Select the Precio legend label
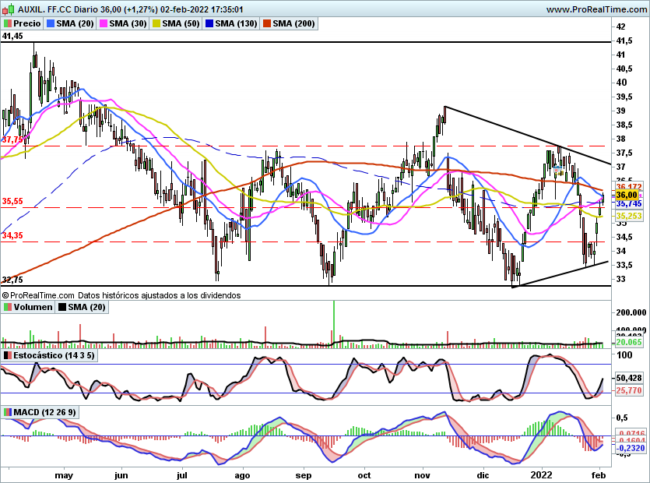This screenshot has width=650, height=483. point(28,21)
